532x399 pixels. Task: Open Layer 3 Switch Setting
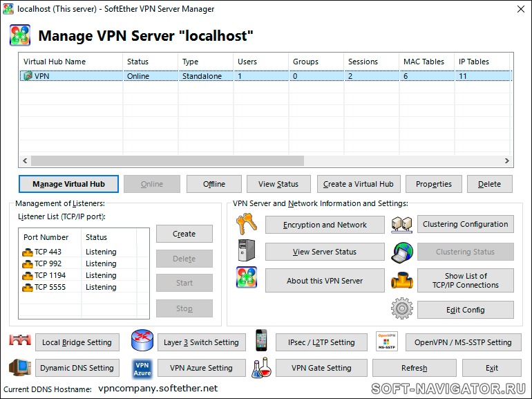(x=202, y=342)
